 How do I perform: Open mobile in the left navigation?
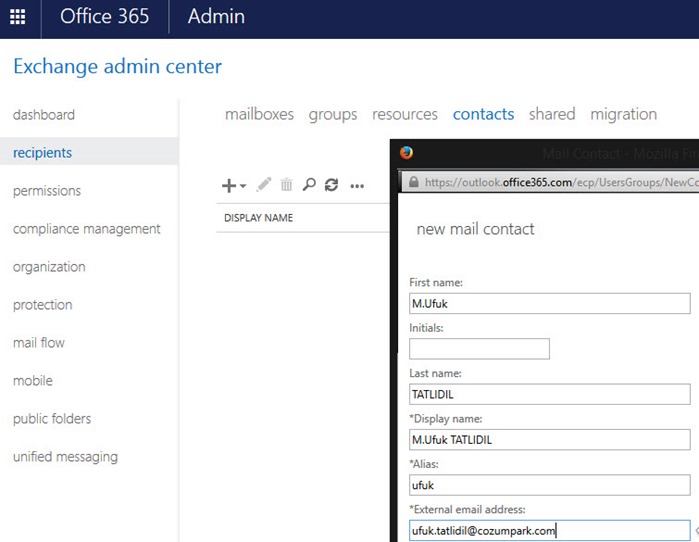click(33, 381)
